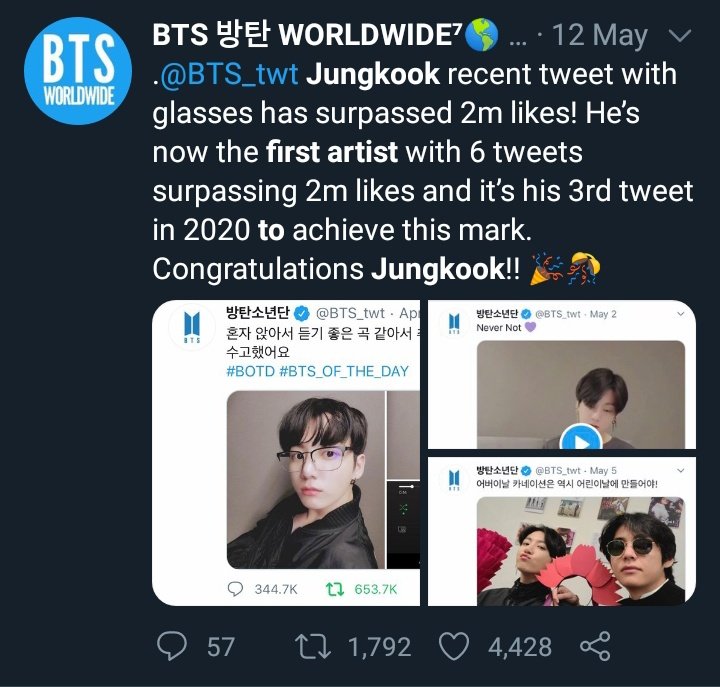720x687 pixels.
Task: Click the 12 May timestamp
Action: pyautogui.click(x=605, y=36)
